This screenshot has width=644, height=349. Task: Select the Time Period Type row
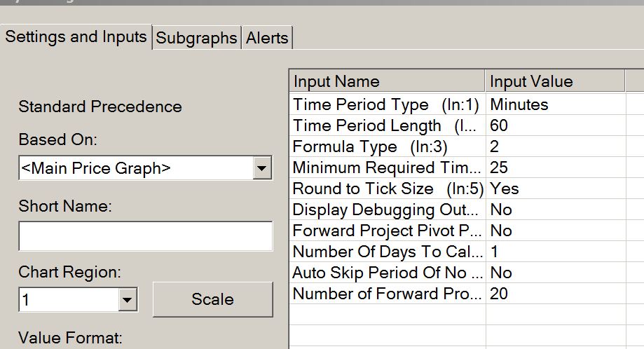click(x=385, y=105)
